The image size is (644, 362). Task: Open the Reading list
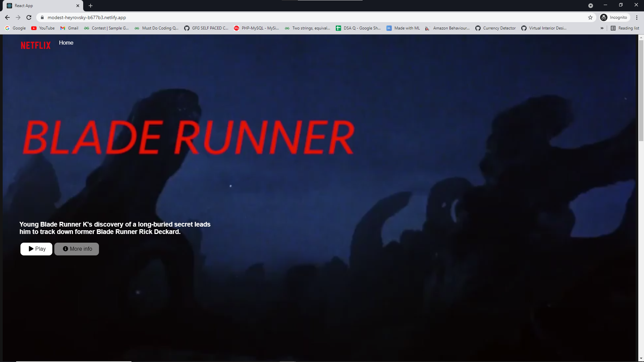tap(625, 28)
